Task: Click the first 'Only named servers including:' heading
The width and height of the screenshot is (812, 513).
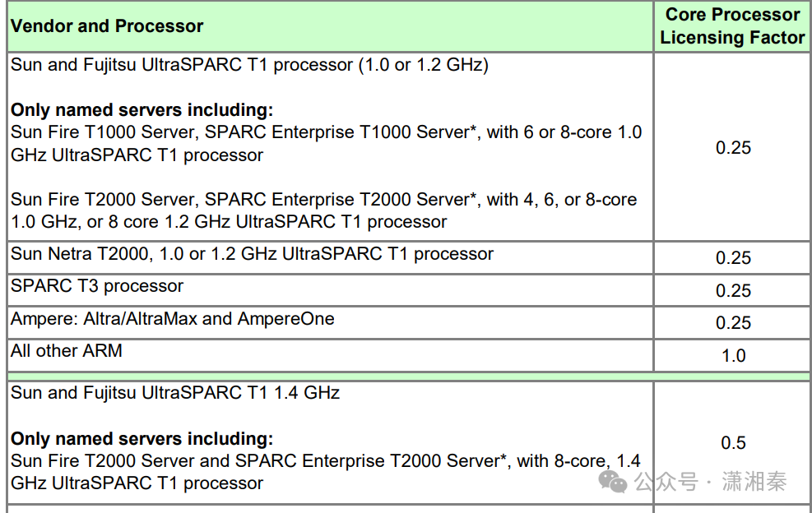Action: tap(142, 110)
